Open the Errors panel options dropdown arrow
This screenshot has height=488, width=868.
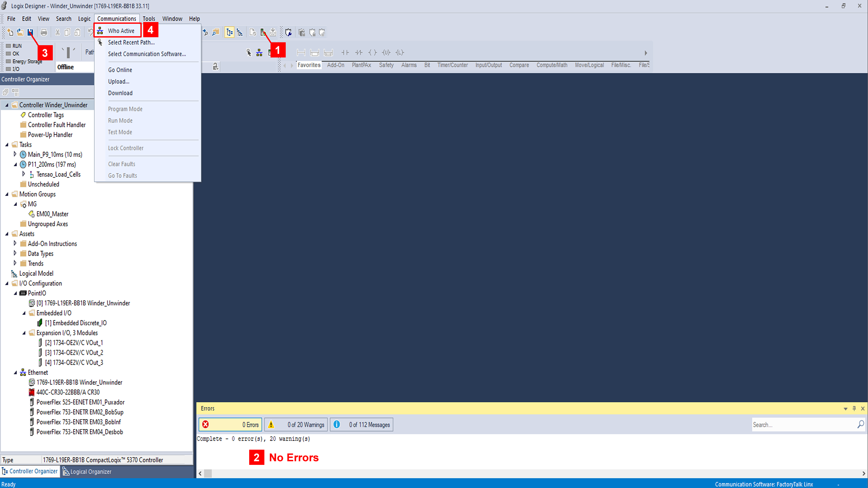click(x=846, y=409)
